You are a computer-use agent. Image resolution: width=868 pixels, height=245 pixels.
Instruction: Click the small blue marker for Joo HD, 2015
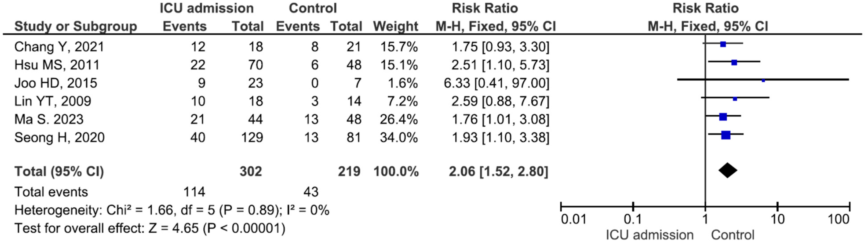pos(763,80)
